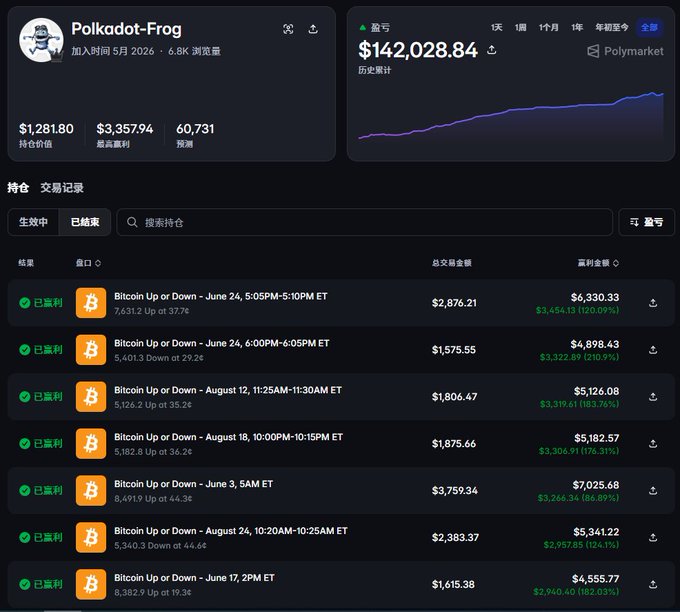Select the 1周 time range

click(x=520, y=27)
